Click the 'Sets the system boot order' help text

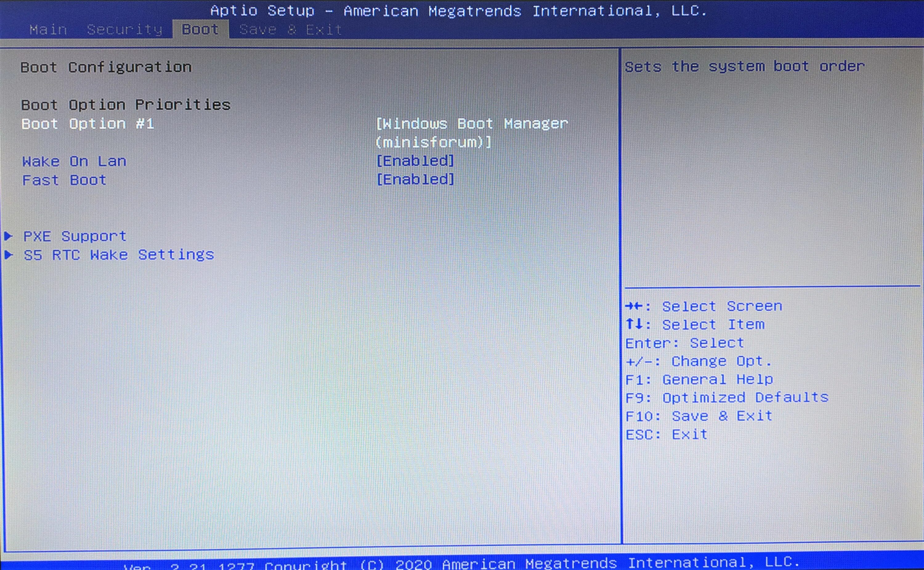(x=744, y=66)
